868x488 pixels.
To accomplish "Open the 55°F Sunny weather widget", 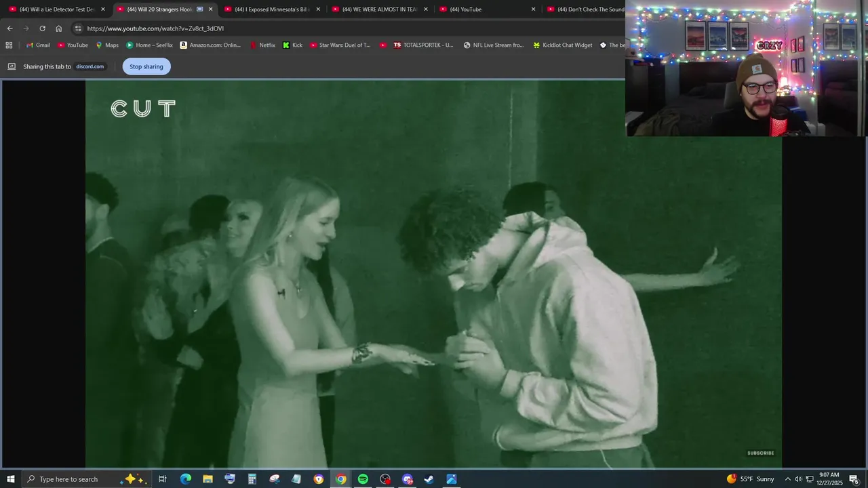I will 750,479.
